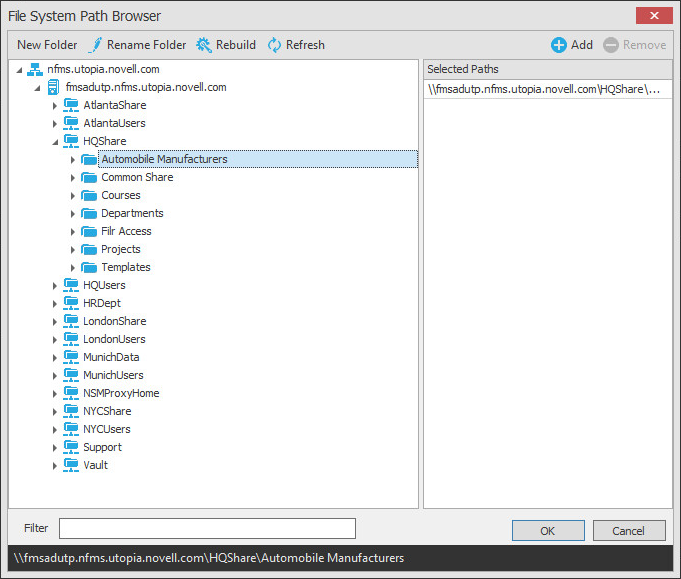Click the New Folder toolbar button
681x579 pixels.
coord(47,45)
